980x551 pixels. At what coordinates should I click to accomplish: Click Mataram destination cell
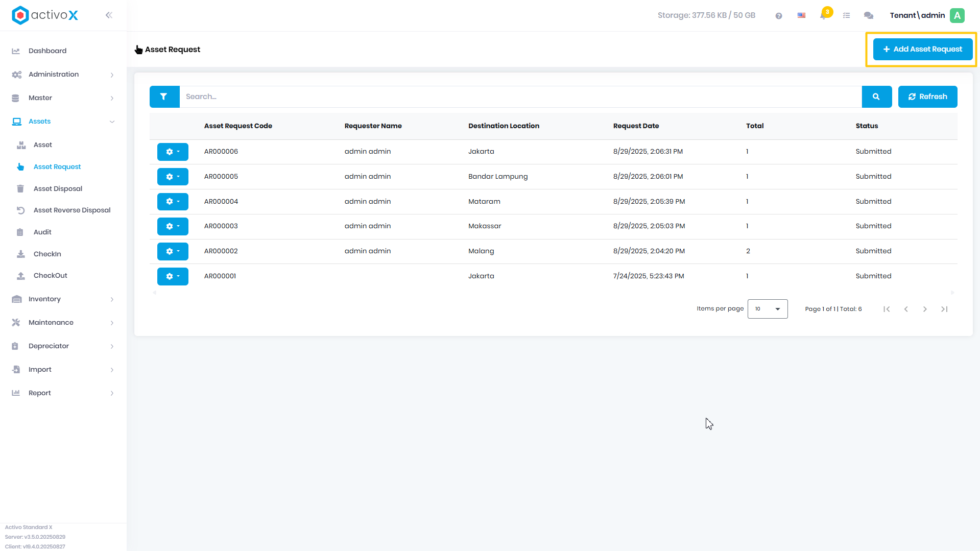tap(484, 202)
